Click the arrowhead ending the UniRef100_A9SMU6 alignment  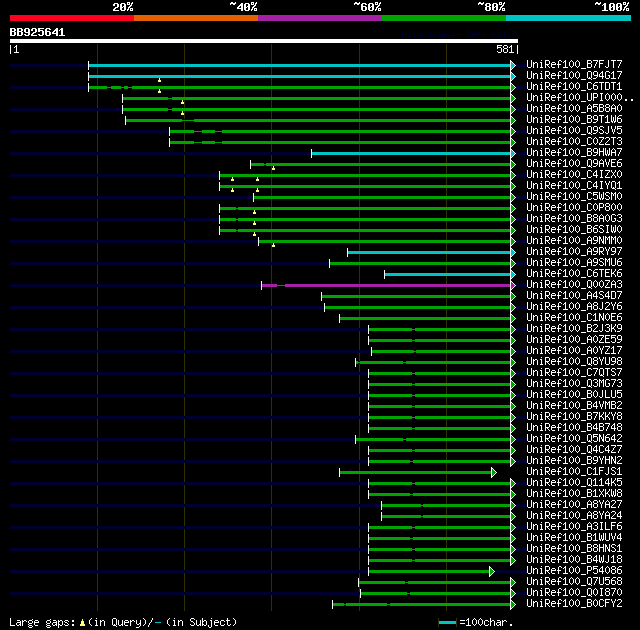coord(513,264)
